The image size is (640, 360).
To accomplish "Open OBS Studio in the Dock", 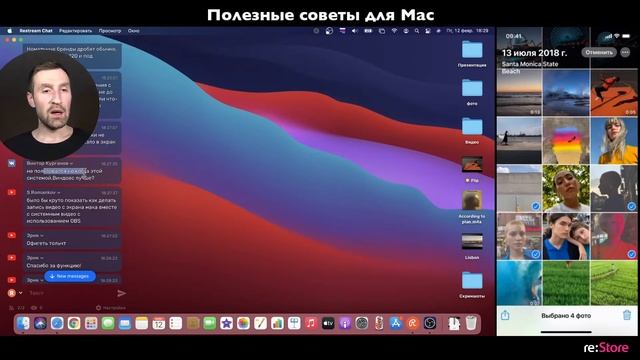I will (x=430, y=324).
